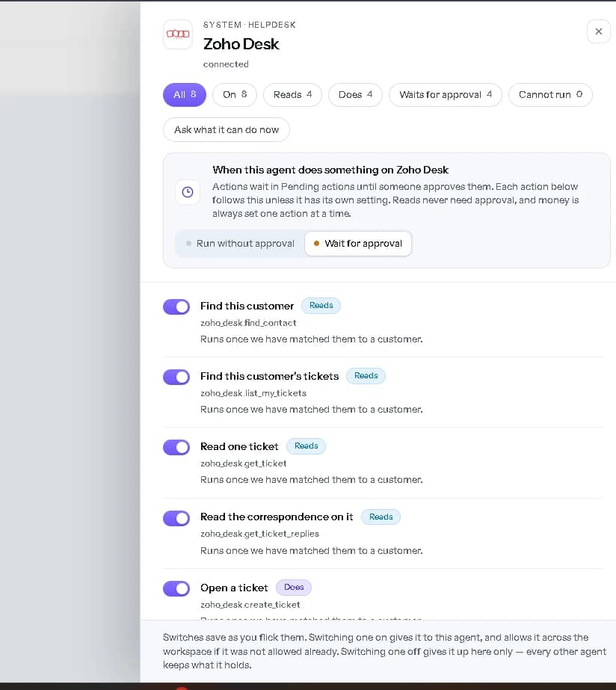The height and width of the screenshot is (690, 616).
Task: Select the Cannot run filter
Action: tap(550, 95)
